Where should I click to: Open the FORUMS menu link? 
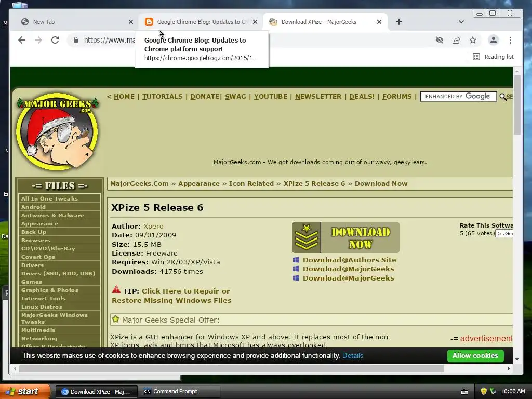[397, 96]
